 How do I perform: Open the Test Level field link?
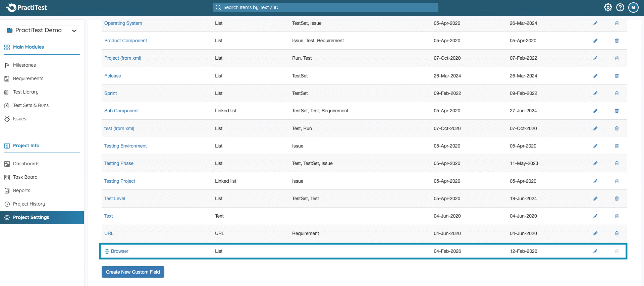click(x=115, y=198)
